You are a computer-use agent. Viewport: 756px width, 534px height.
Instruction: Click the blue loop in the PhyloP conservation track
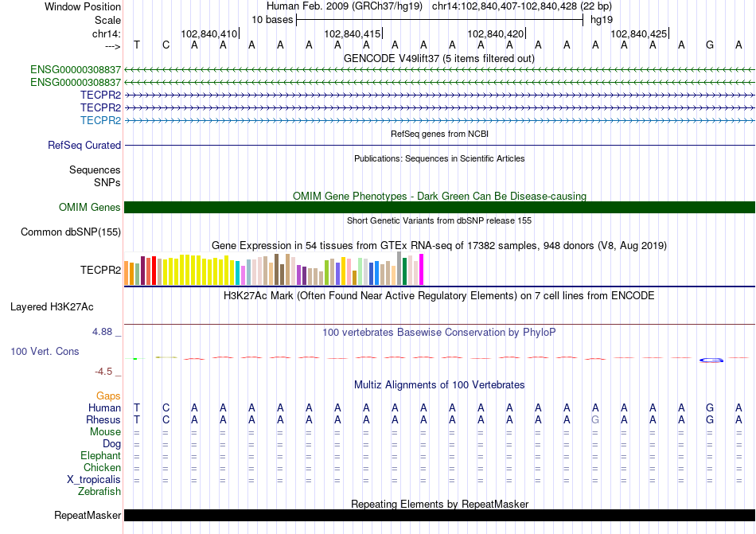tap(711, 361)
